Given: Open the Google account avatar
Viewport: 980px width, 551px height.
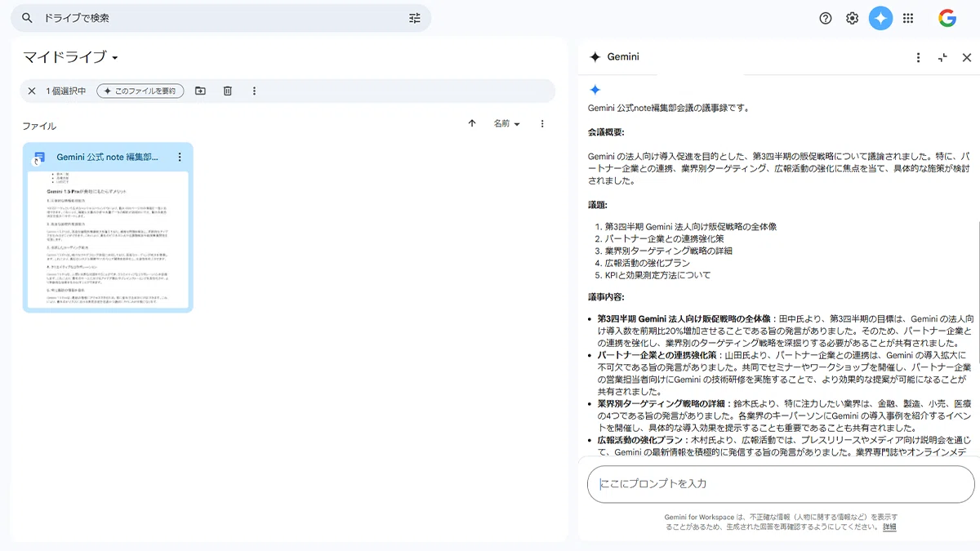Looking at the screenshot, I should click(947, 18).
